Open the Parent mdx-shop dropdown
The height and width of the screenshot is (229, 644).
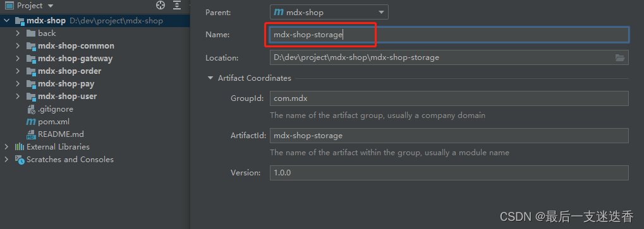point(329,12)
